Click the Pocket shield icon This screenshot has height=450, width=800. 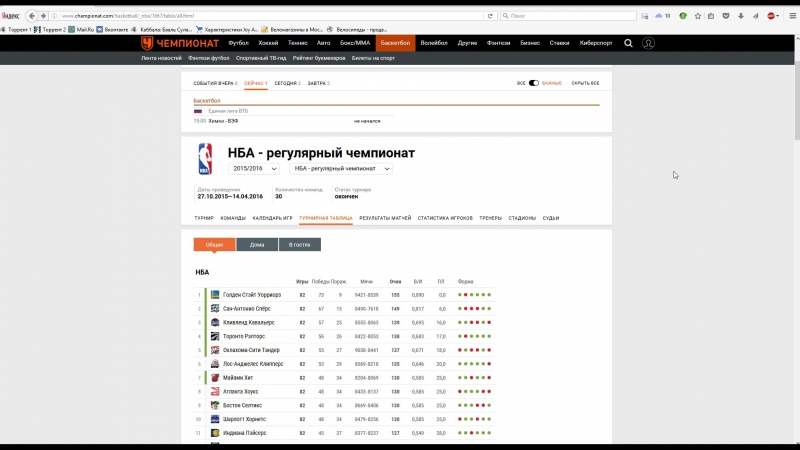pyautogui.click(x=726, y=16)
